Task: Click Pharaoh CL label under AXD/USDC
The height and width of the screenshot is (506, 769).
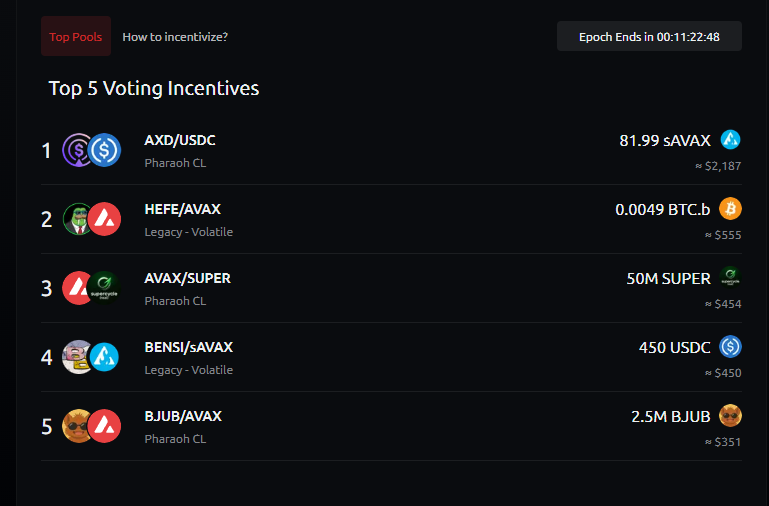Action: pyautogui.click(x=175, y=163)
